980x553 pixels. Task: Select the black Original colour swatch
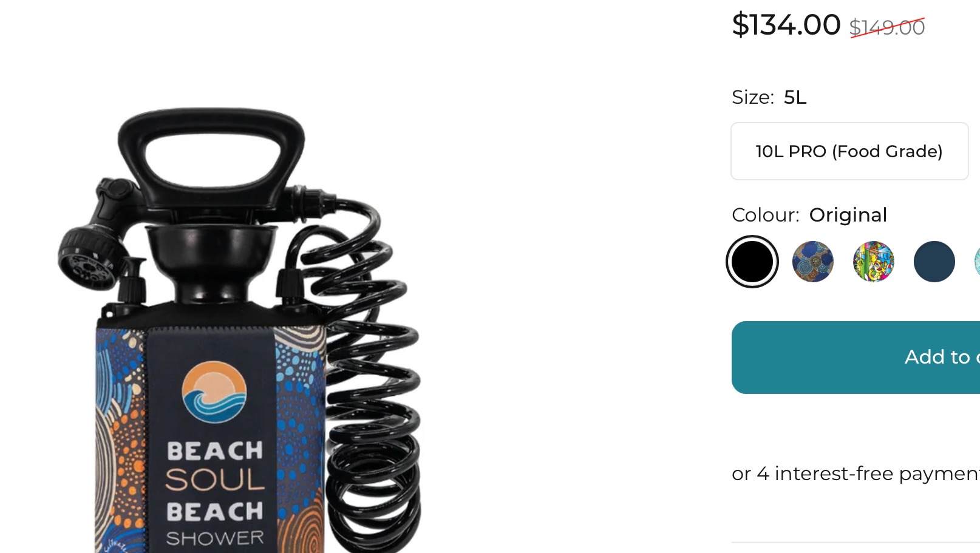click(752, 262)
